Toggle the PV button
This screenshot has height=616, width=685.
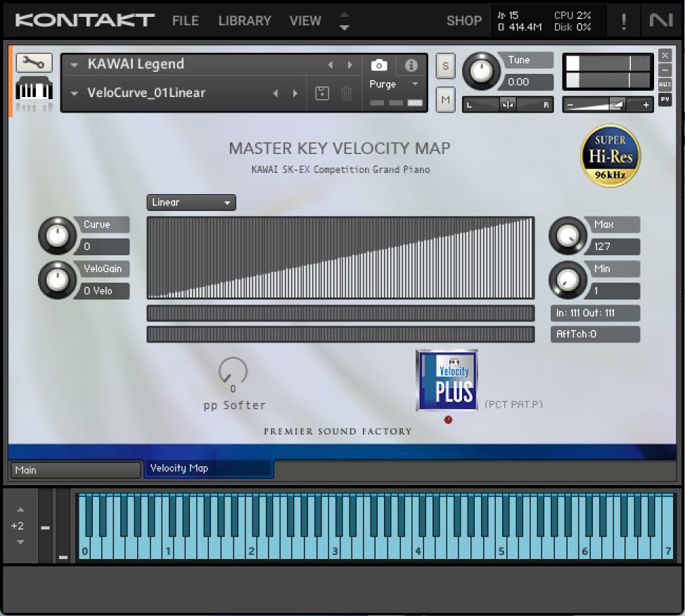(665, 99)
